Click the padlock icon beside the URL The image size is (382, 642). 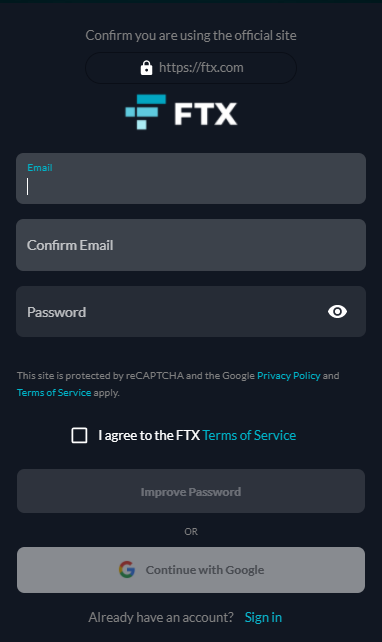146,68
